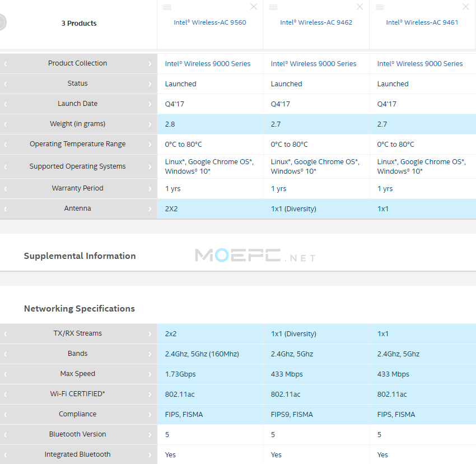
Task: Click the 3 Products header label
Action: [79, 23]
